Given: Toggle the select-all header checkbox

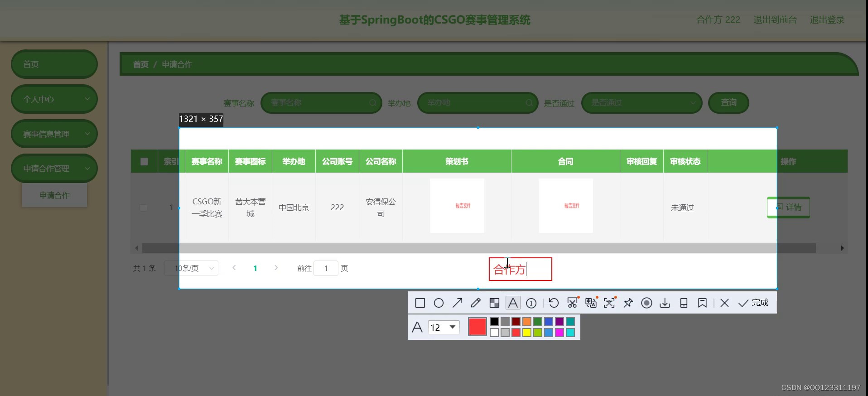Looking at the screenshot, I should coord(144,161).
